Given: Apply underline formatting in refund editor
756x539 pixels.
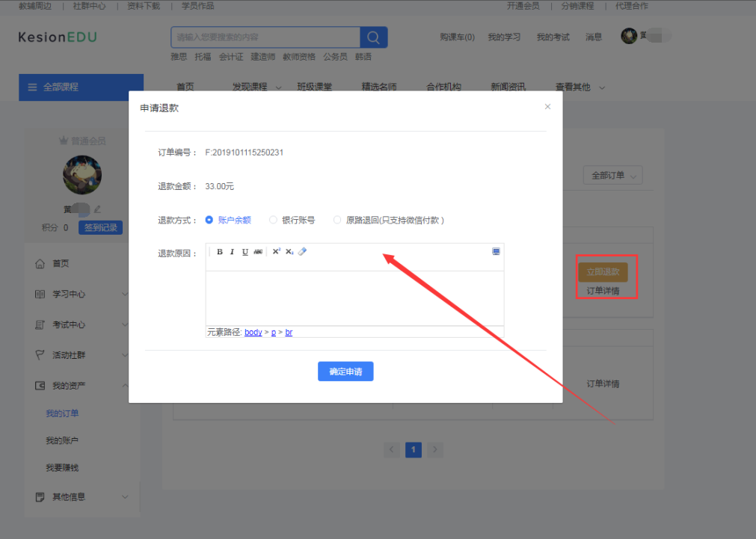Looking at the screenshot, I should pos(245,252).
